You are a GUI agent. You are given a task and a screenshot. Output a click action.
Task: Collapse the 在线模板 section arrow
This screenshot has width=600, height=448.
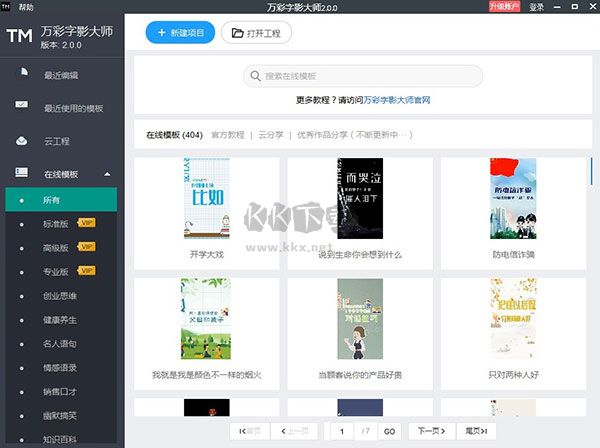107,174
